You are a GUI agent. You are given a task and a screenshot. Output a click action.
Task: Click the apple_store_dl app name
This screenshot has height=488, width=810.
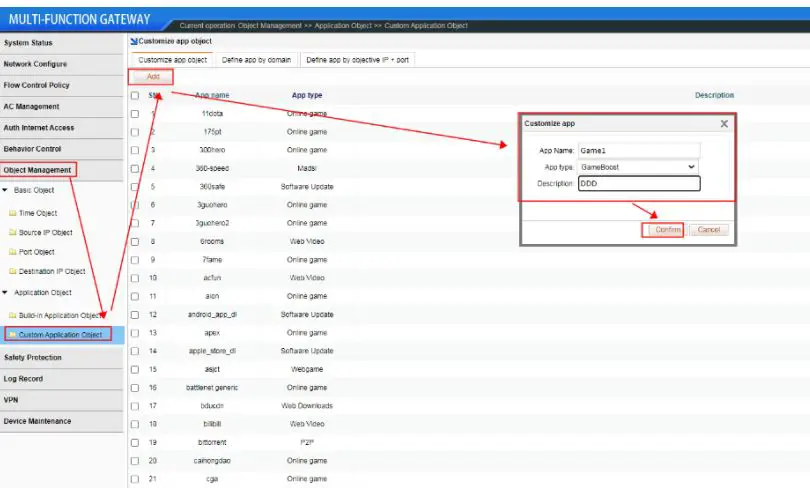[x=212, y=351]
